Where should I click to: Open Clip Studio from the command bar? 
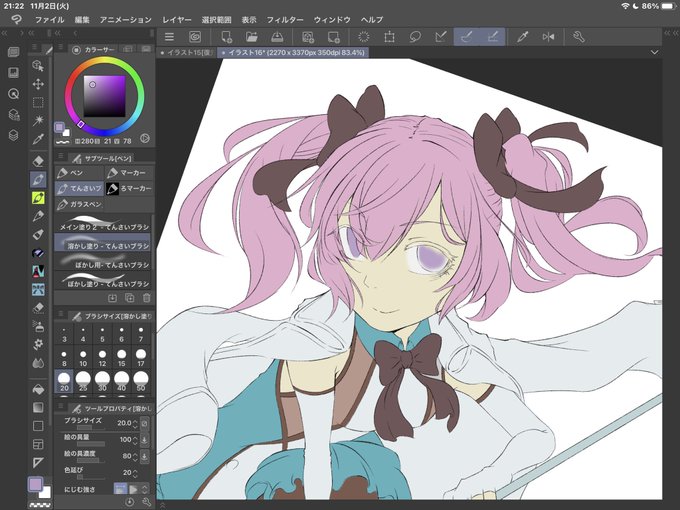point(195,37)
